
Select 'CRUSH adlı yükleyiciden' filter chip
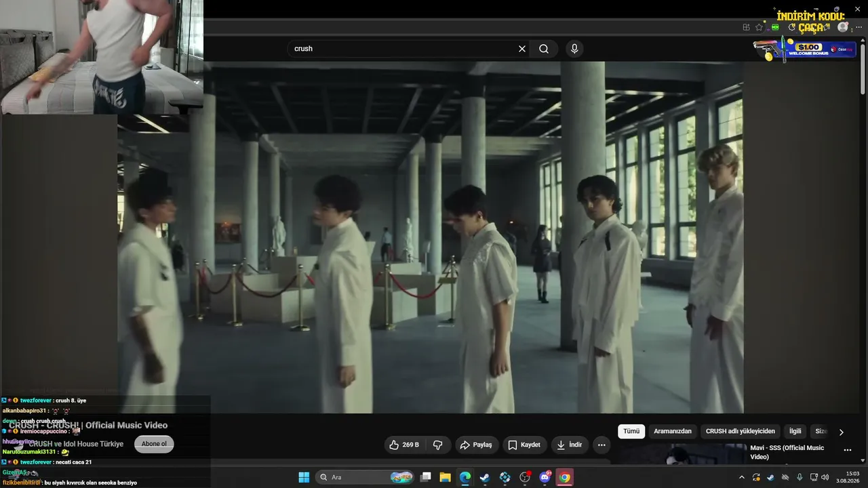(x=741, y=431)
